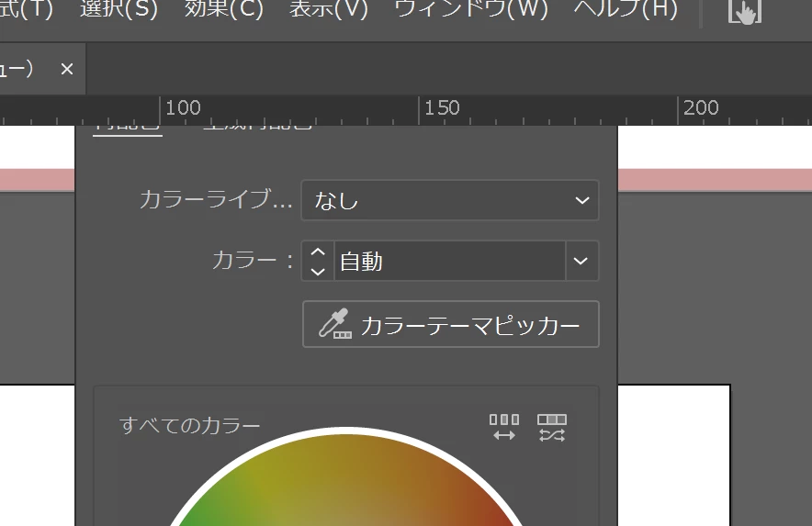The height and width of the screenshot is (526, 812).
Task: Open the ヘルプ(H) menu
Action: pyautogui.click(x=626, y=9)
